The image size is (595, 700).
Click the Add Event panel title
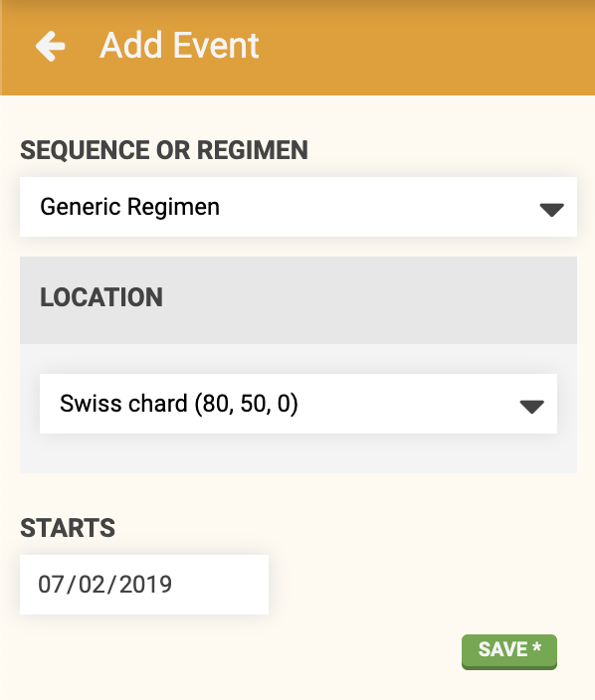tap(179, 46)
